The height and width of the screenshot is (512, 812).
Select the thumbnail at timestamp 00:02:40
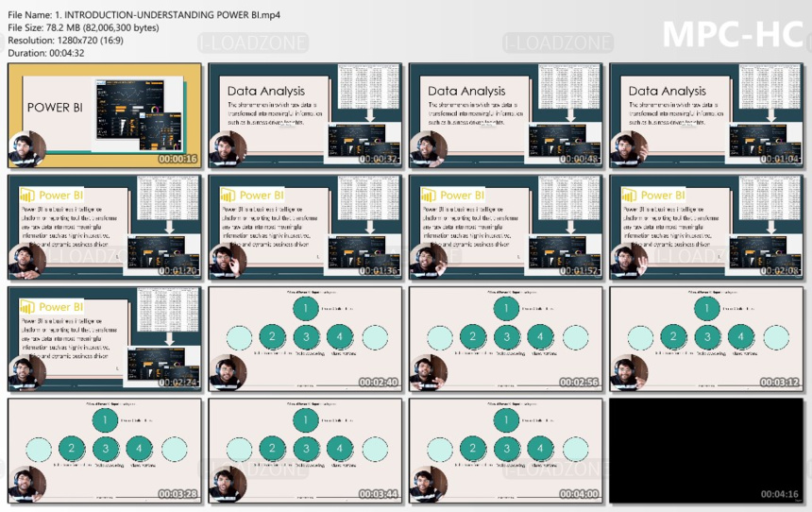click(x=305, y=339)
